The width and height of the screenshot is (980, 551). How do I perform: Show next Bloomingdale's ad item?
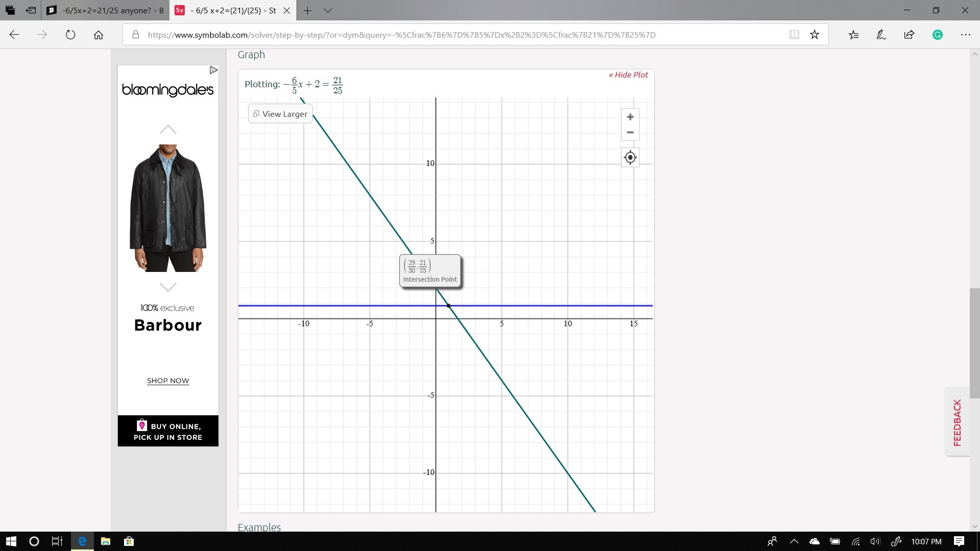coord(168,287)
